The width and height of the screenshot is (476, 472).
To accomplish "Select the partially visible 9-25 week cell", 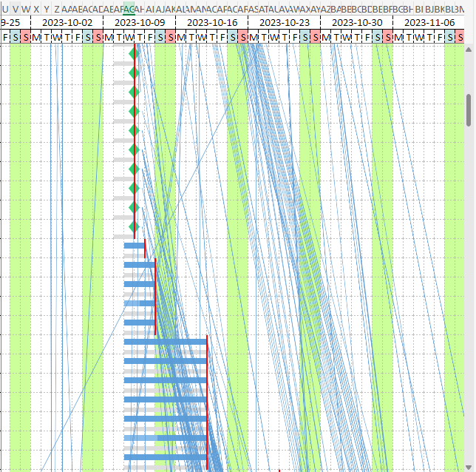I will [16, 22].
